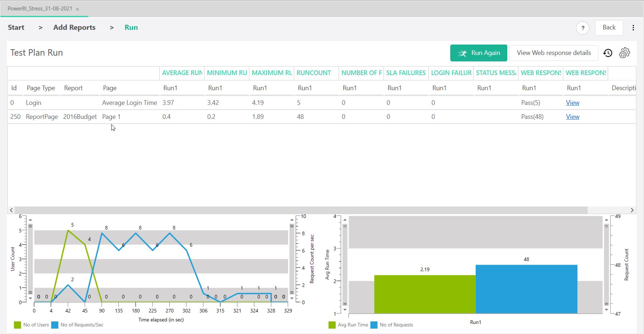The image size is (644, 334).
Task: Switch to the Add Reports step
Action: 74,28
